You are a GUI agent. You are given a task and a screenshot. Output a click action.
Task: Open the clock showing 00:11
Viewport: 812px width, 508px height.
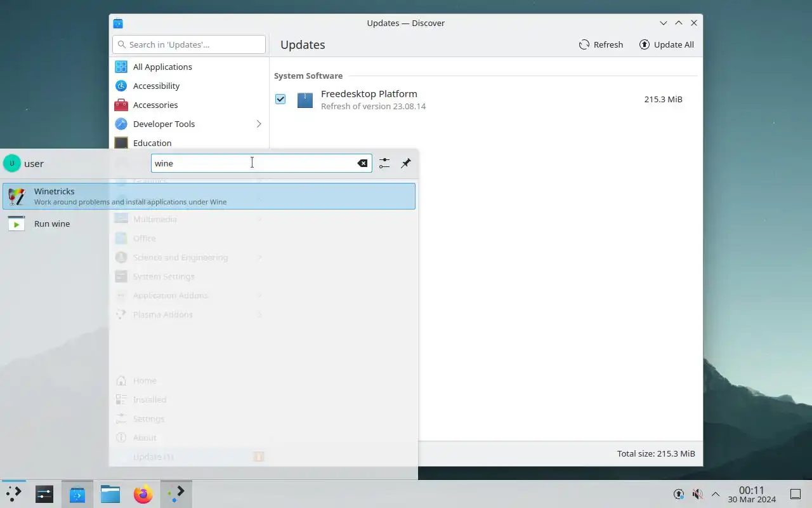click(x=752, y=494)
